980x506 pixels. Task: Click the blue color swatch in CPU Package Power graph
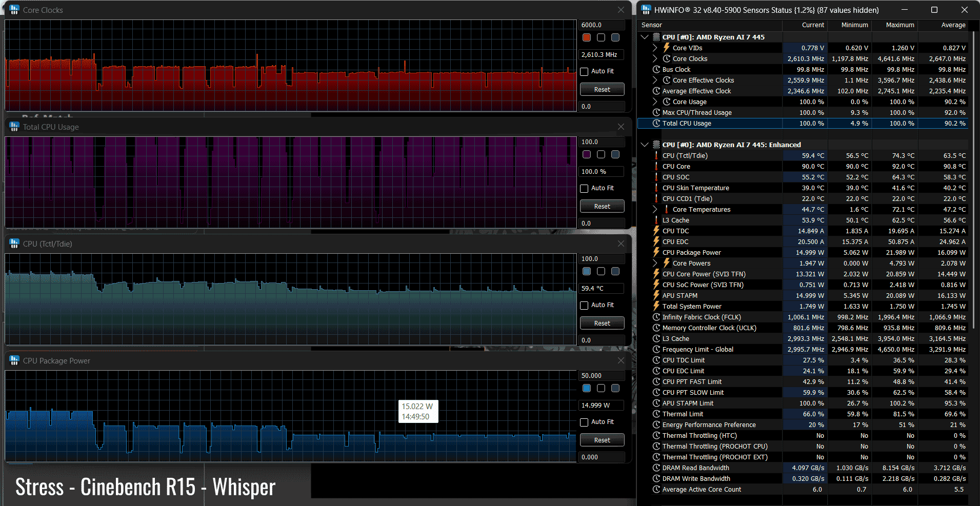pos(587,388)
